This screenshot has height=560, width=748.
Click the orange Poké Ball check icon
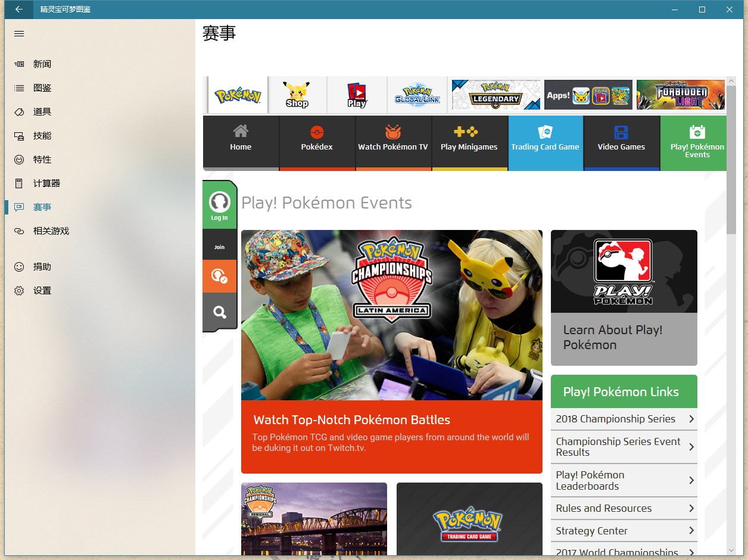click(220, 276)
